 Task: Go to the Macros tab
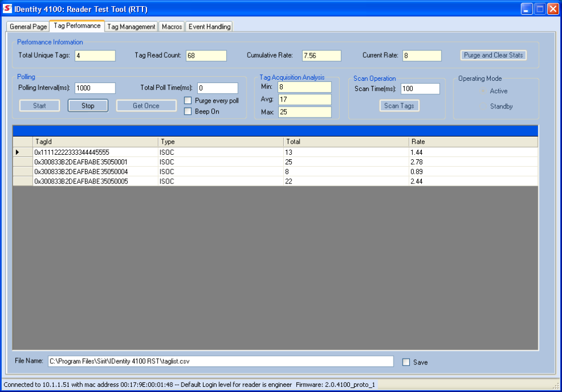tap(172, 27)
